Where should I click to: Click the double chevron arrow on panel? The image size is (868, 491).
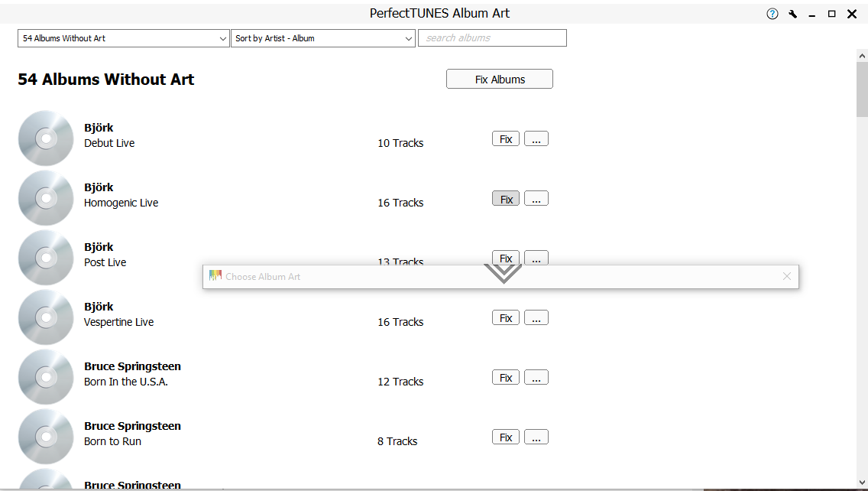(x=503, y=273)
